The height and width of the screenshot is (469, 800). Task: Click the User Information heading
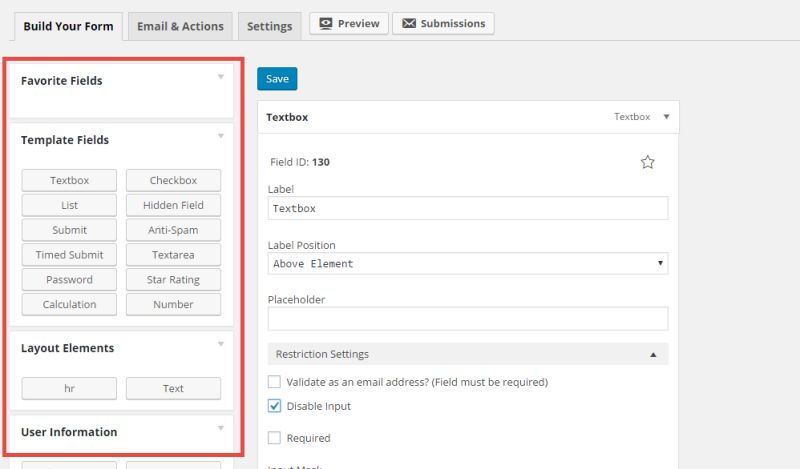click(x=69, y=432)
